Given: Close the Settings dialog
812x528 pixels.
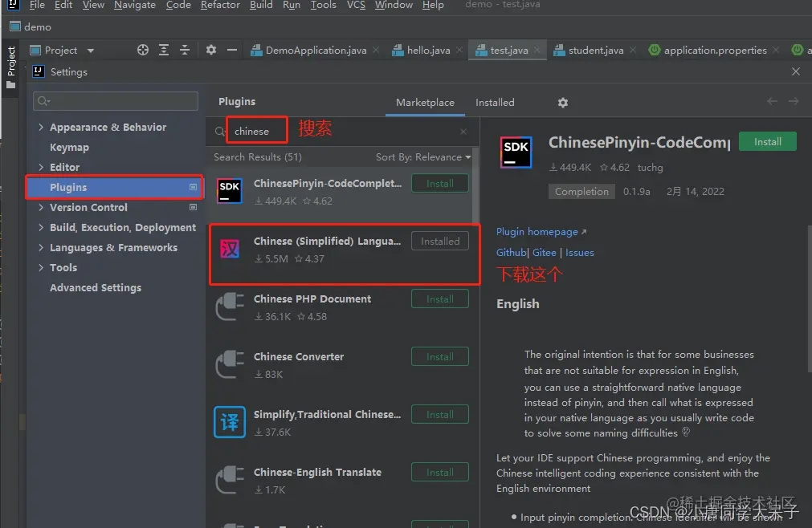Looking at the screenshot, I should coord(796,71).
